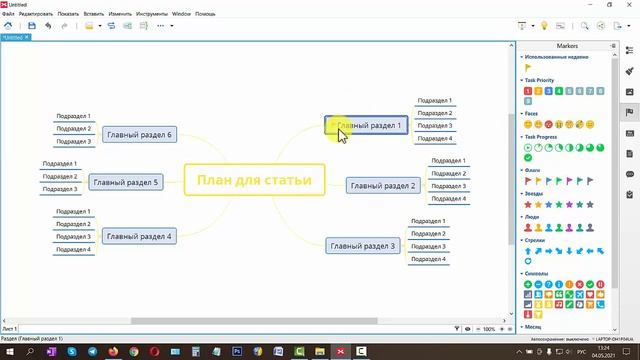
Task: Redo using the forward arrow icon
Action: [x=64, y=26]
